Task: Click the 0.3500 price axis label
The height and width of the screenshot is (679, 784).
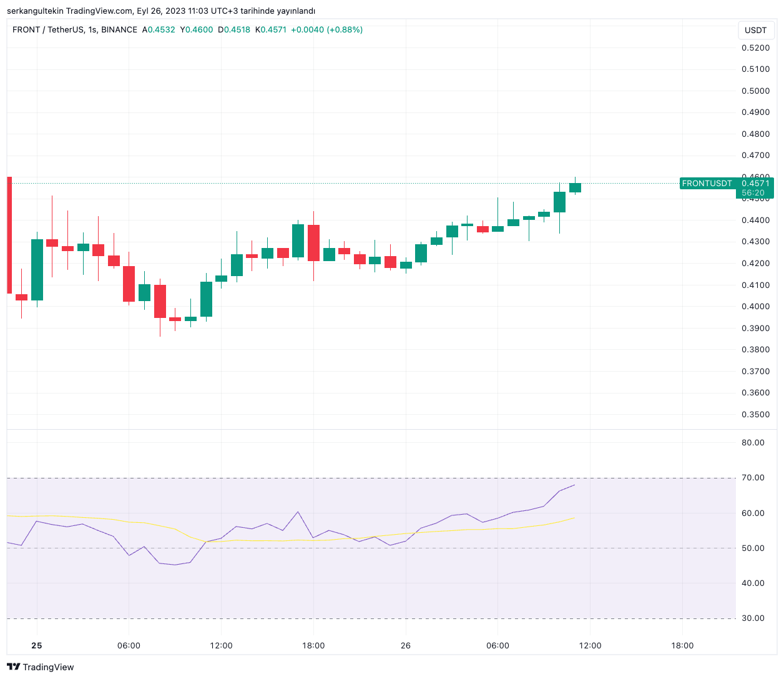Action: 755,414
